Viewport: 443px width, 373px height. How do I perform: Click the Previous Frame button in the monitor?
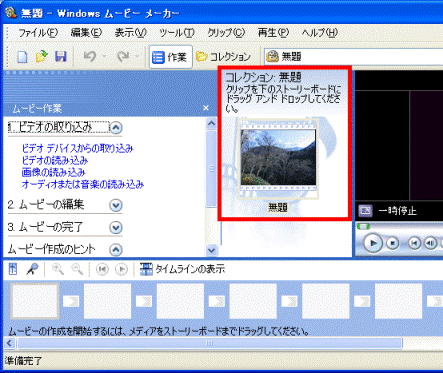pyautogui.click(x=430, y=243)
